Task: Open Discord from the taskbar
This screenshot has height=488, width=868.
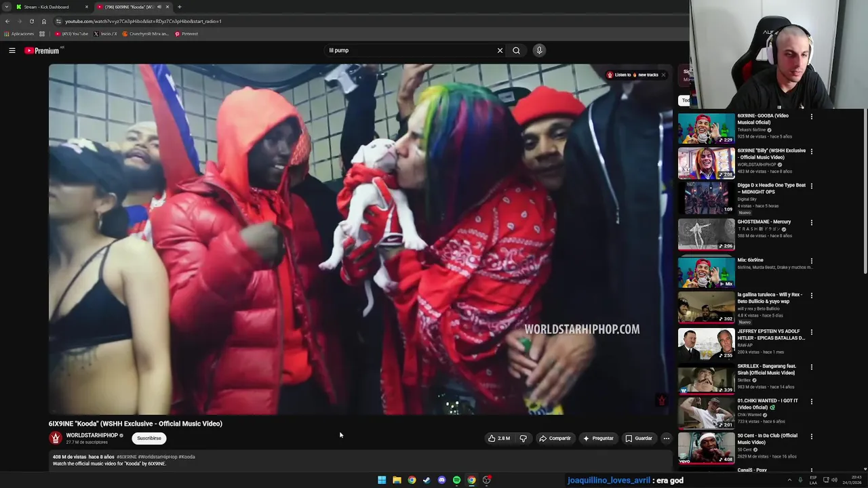Action: tap(441, 480)
